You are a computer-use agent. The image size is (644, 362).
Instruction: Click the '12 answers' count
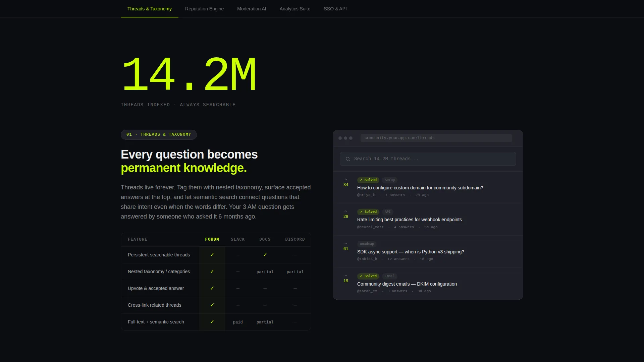click(x=398, y=259)
